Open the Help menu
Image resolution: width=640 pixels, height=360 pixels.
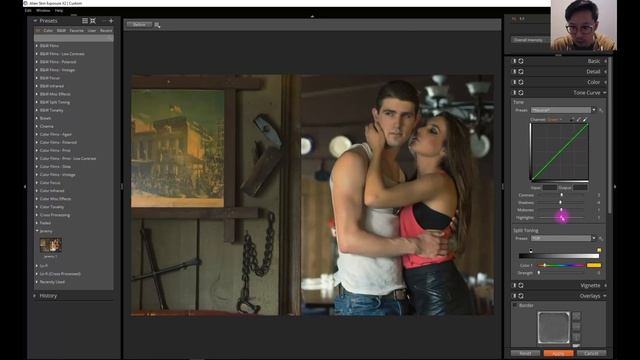(x=59, y=11)
